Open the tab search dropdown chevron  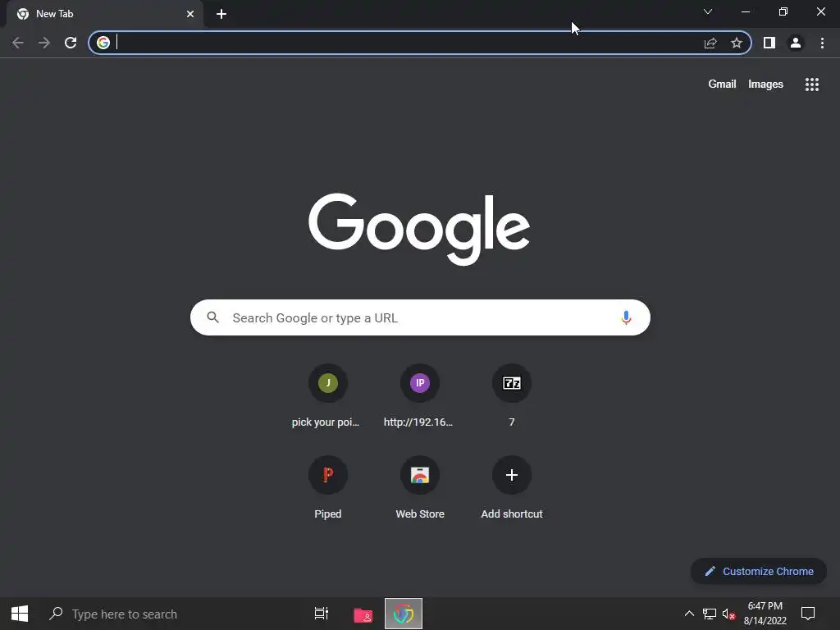(708, 11)
